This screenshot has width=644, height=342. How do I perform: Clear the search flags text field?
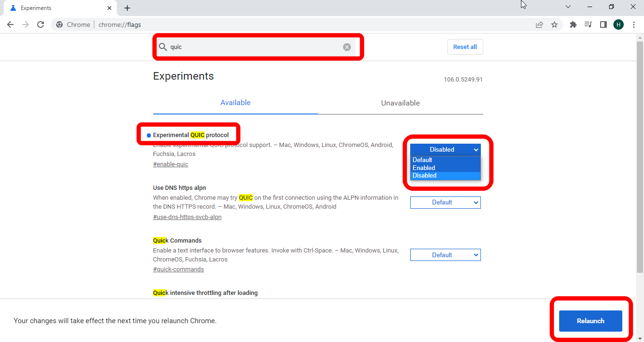click(347, 47)
